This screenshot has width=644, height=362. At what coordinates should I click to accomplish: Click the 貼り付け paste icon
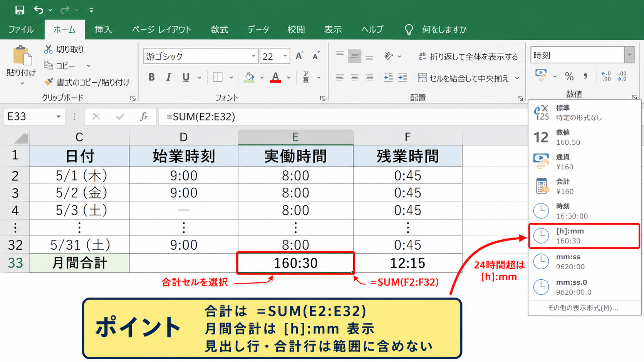(x=22, y=56)
